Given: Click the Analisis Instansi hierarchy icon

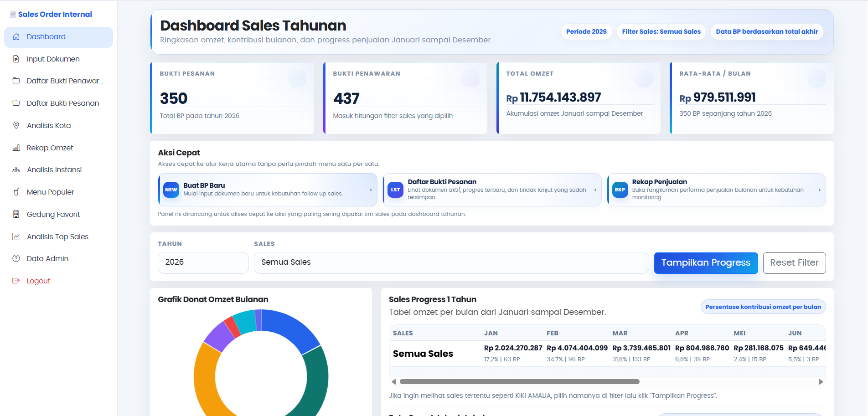Looking at the screenshot, I should click(x=16, y=169).
